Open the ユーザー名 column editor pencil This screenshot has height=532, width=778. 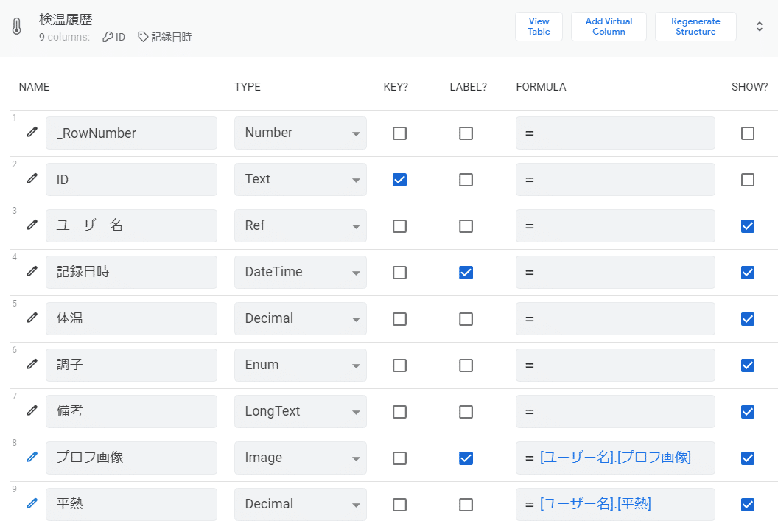point(32,225)
